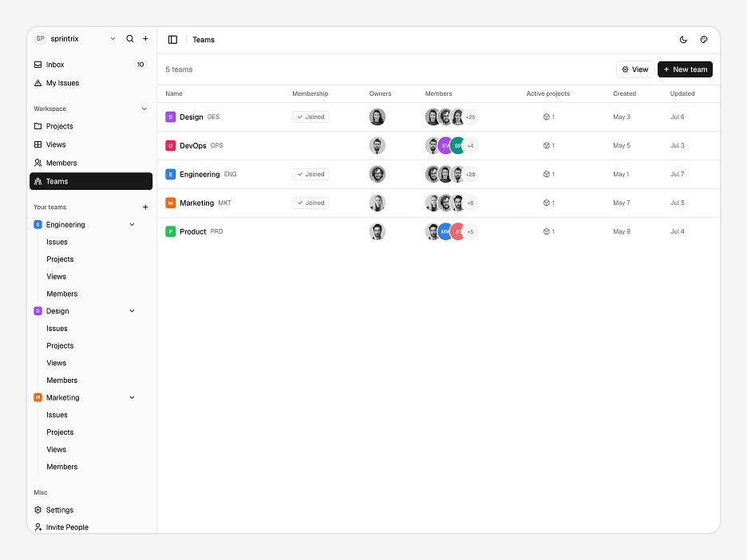Screen dimensions: 747x560
Task: Click the Updated column header
Action: click(682, 93)
